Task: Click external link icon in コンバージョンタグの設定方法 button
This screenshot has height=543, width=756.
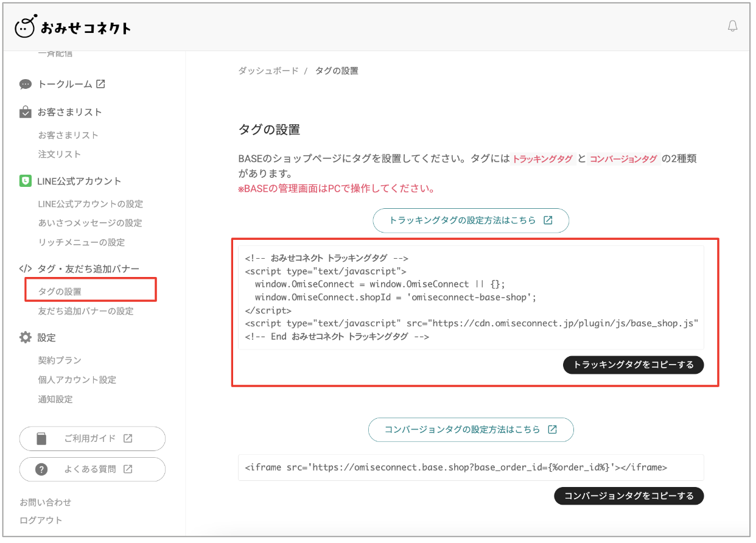Action: pos(552,429)
